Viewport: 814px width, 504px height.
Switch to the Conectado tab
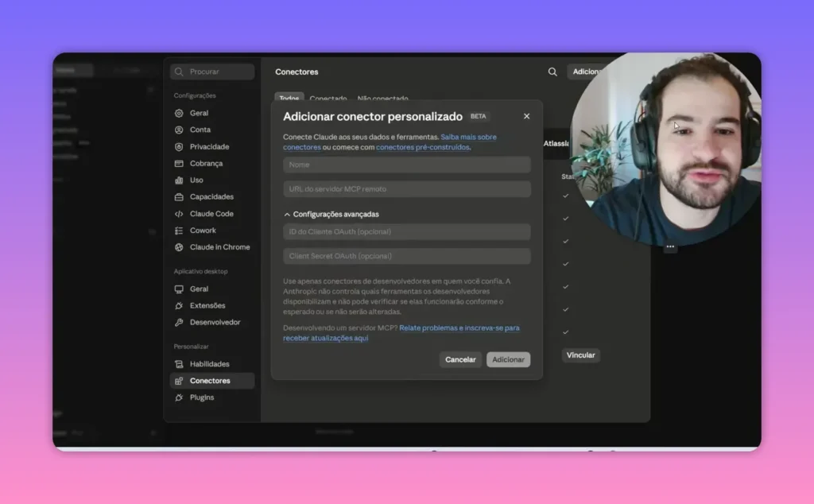pos(328,98)
